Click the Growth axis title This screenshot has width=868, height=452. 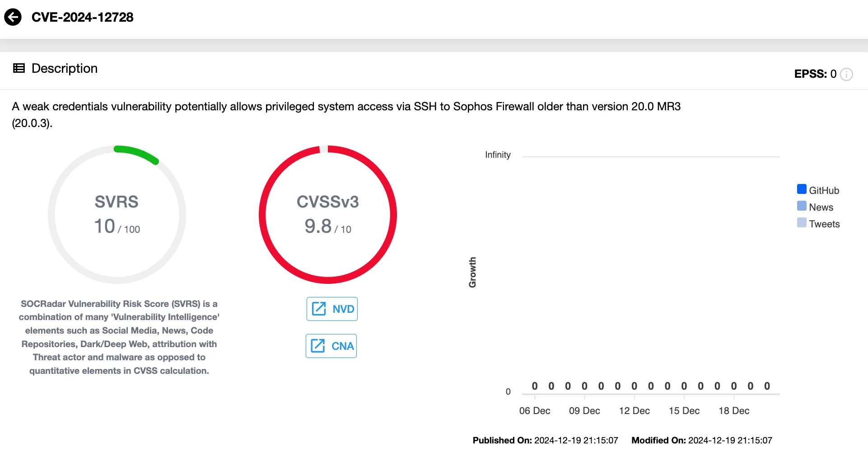(x=472, y=273)
